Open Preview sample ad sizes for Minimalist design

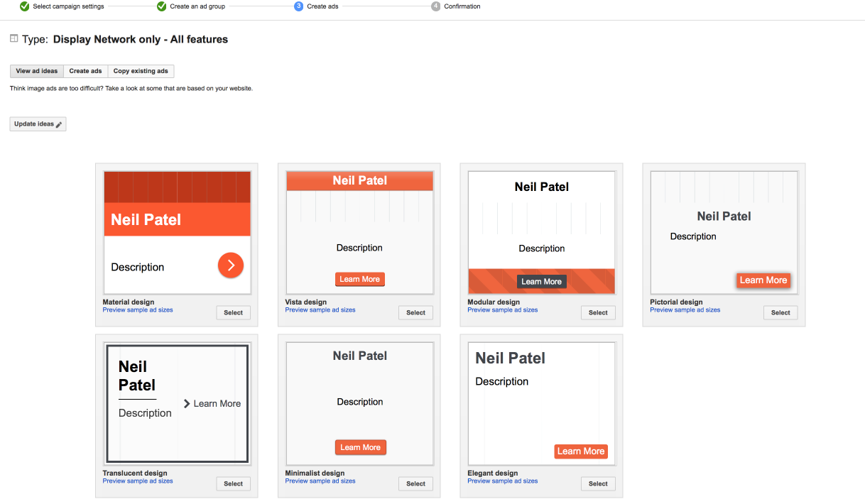click(320, 481)
